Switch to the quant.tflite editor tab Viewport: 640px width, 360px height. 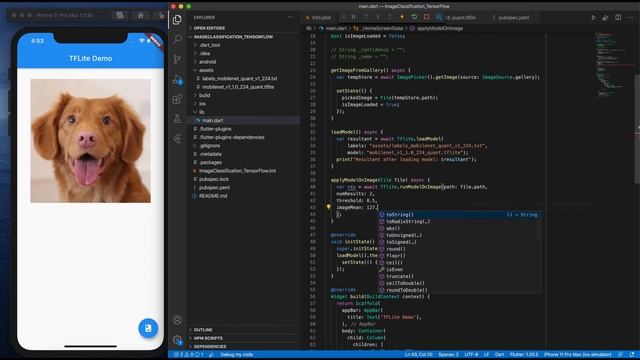point(460,18)
